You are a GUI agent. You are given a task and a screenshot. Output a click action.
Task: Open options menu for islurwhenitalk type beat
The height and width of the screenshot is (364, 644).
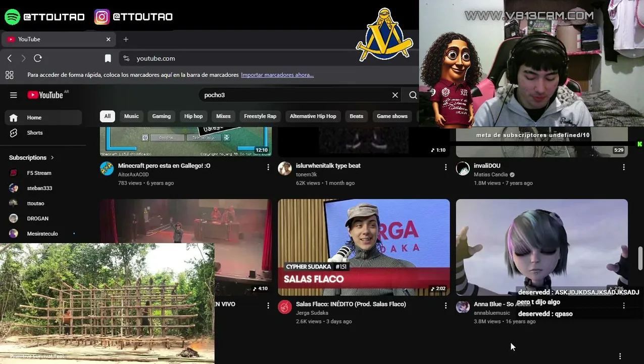coord(445,167)
